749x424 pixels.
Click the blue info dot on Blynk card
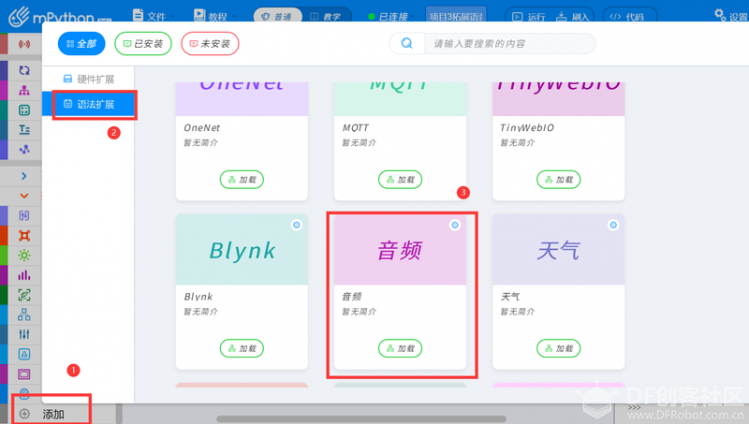(297, 225)
